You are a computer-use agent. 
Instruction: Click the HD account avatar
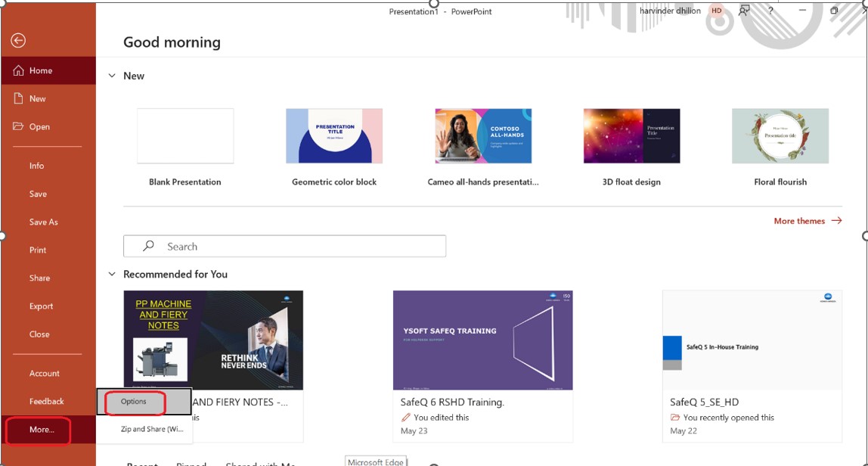[x=716, y=11]
